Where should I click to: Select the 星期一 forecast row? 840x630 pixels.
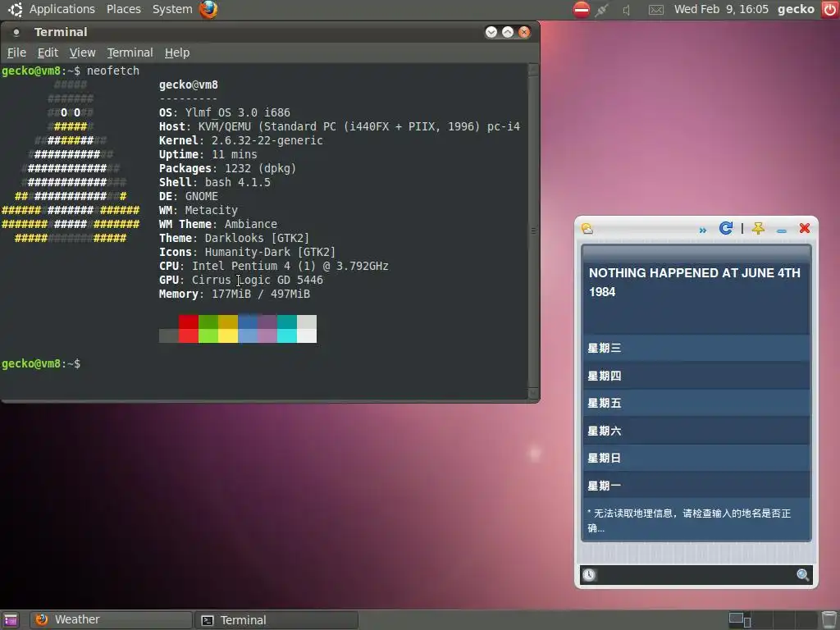(696, 486)
